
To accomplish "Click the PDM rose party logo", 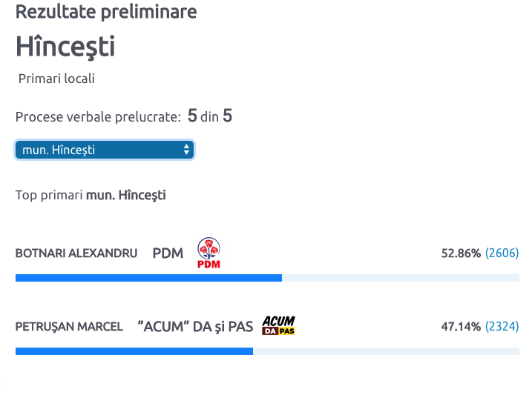I will (208, 253).
